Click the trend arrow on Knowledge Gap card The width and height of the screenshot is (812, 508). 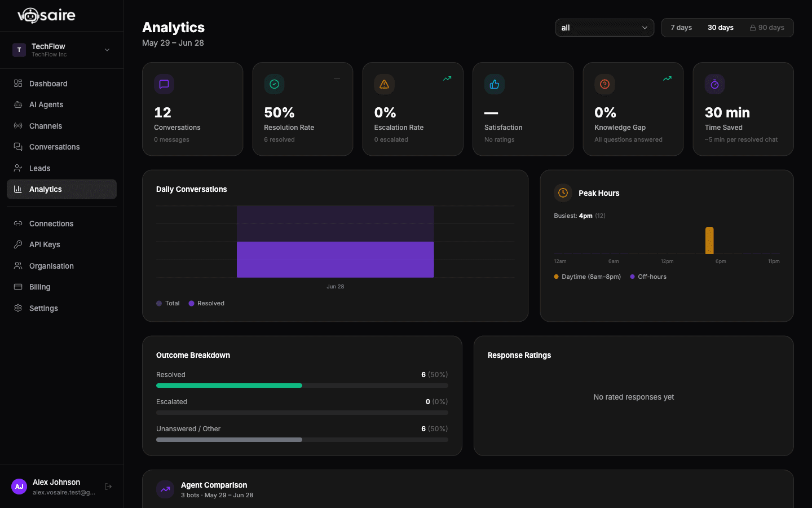[667, 78]
